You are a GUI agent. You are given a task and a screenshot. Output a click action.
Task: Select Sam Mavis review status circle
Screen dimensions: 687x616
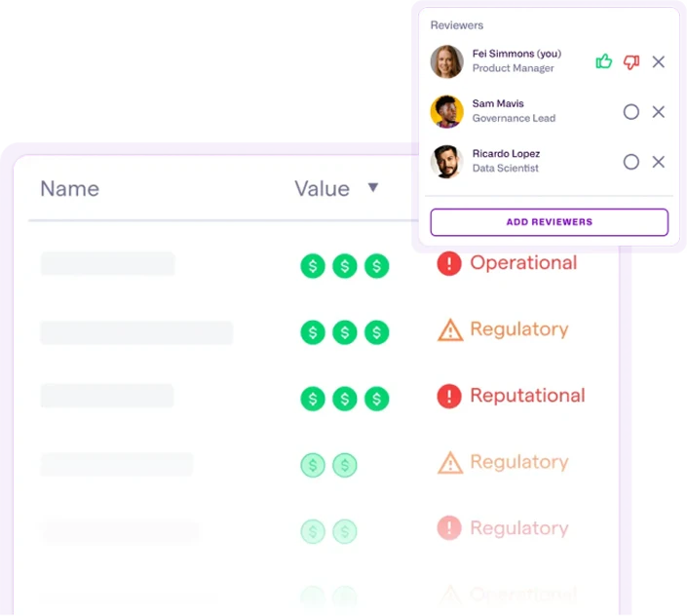630,112
